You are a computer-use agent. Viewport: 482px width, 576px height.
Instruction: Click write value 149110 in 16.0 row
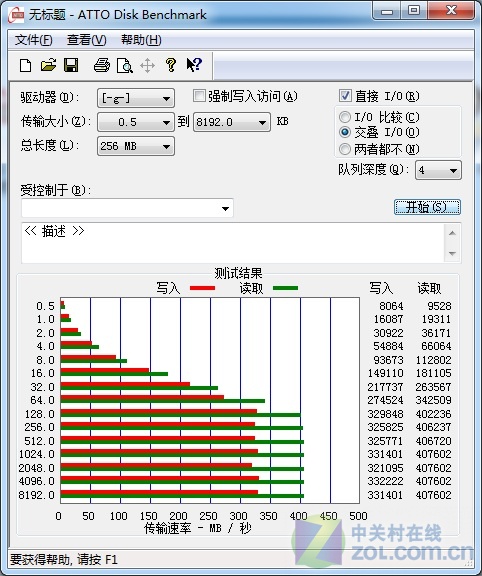click(385, 373)
